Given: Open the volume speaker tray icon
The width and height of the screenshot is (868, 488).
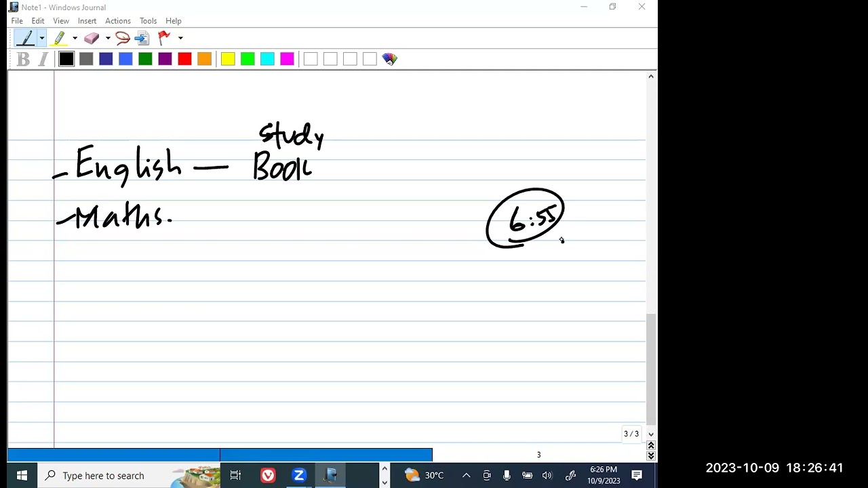Looking at the screenshot, I should (547, 476).
